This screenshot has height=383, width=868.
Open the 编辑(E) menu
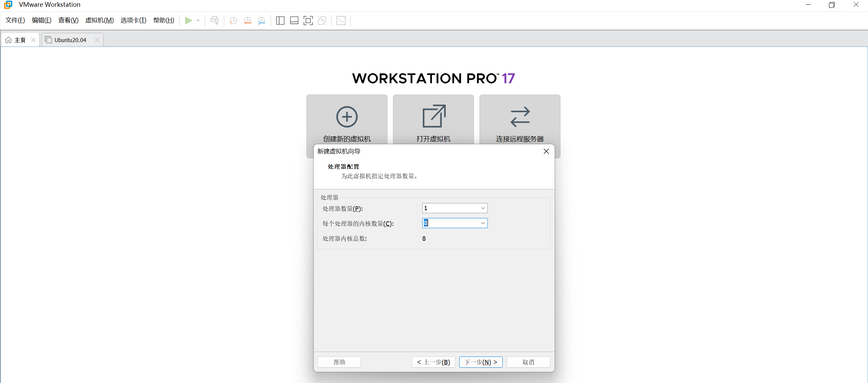[42, 20]
